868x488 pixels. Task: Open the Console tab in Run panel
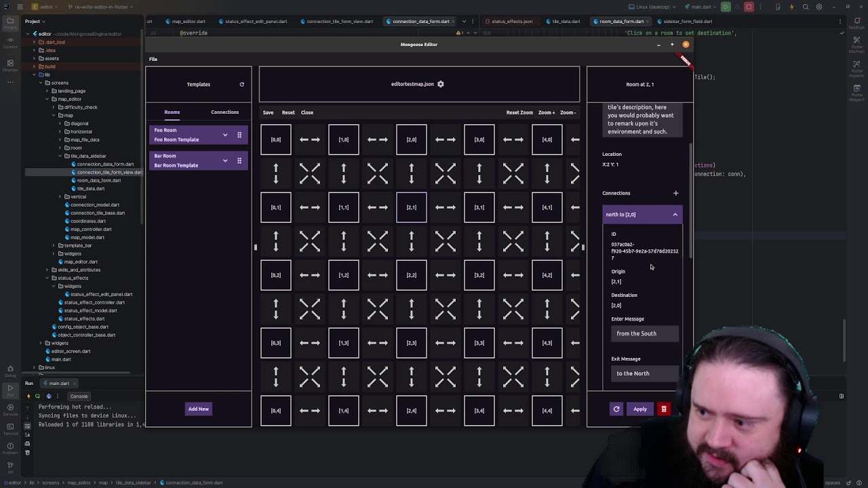pyautogui.click(x=79, y=396)
